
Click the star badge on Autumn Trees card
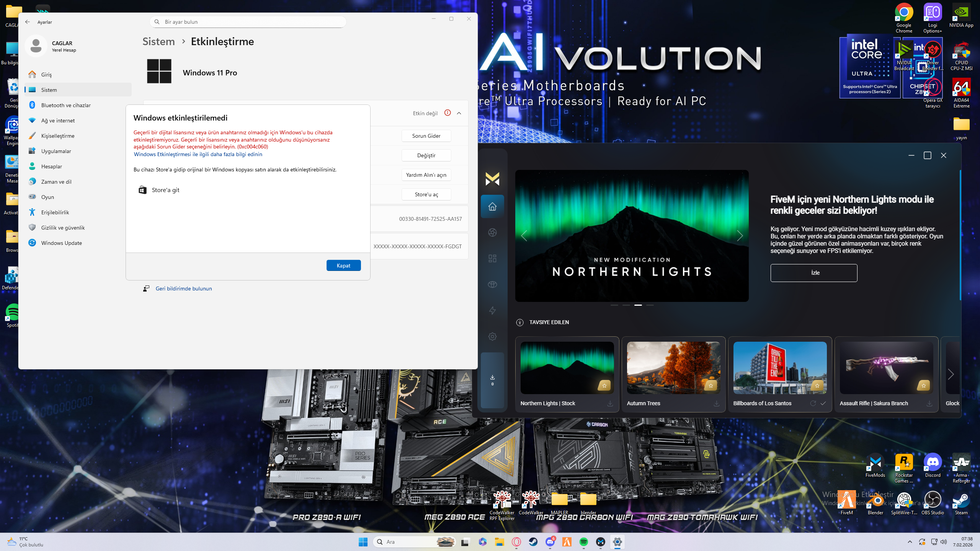coord(711,386)
